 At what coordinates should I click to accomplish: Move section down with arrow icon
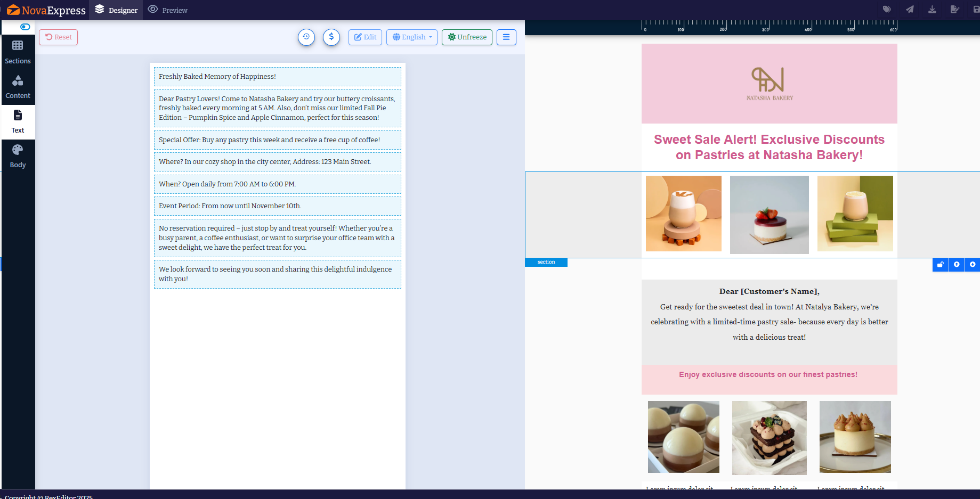(x=973, y=265)
